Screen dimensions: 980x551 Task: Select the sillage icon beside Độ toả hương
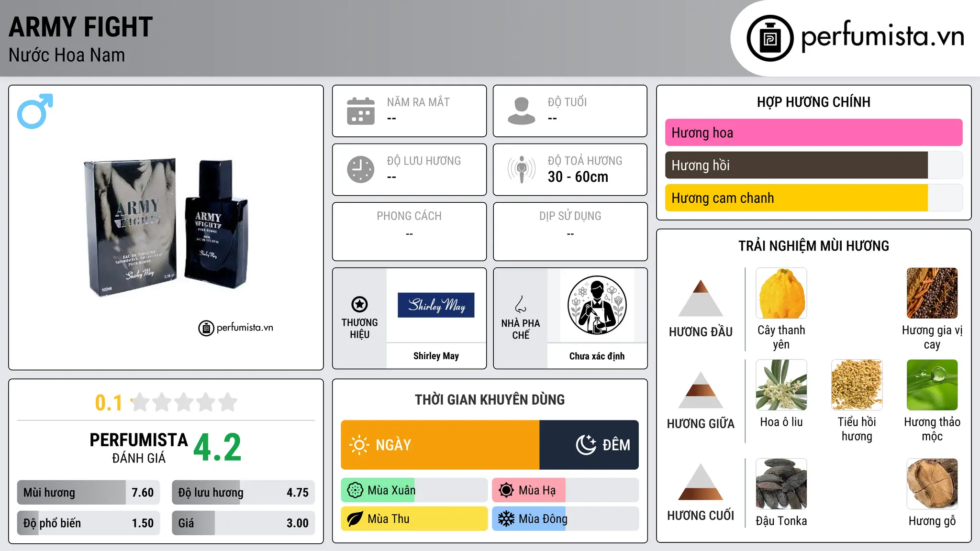(522, 169)
